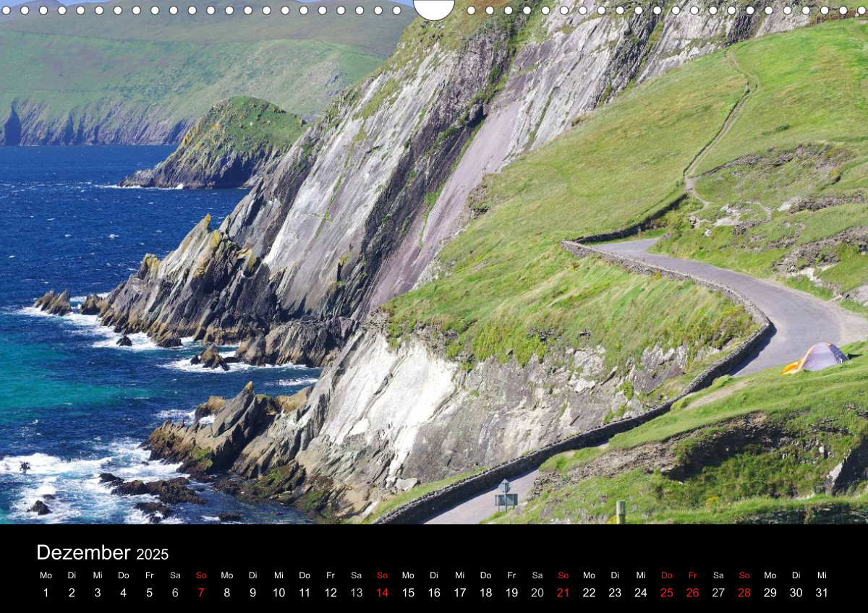Select date 8 in the calendar row

point(226,593)
